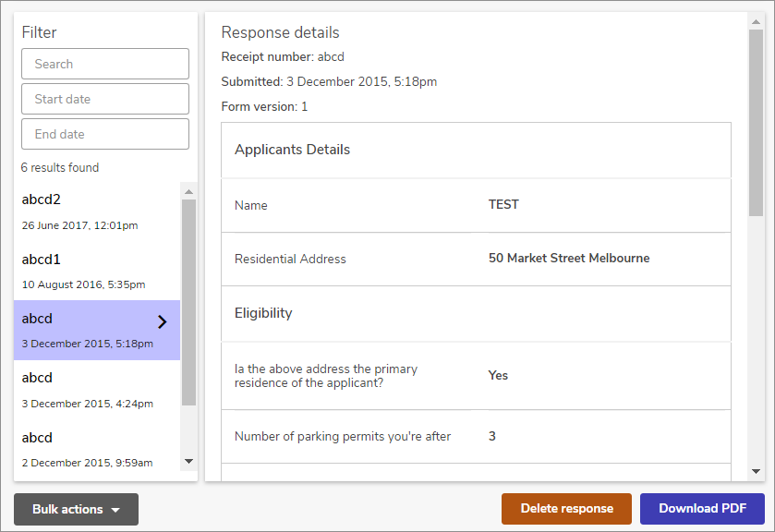Click the Download PDF button
The image size is (775, 532).
tap(702, 508)
